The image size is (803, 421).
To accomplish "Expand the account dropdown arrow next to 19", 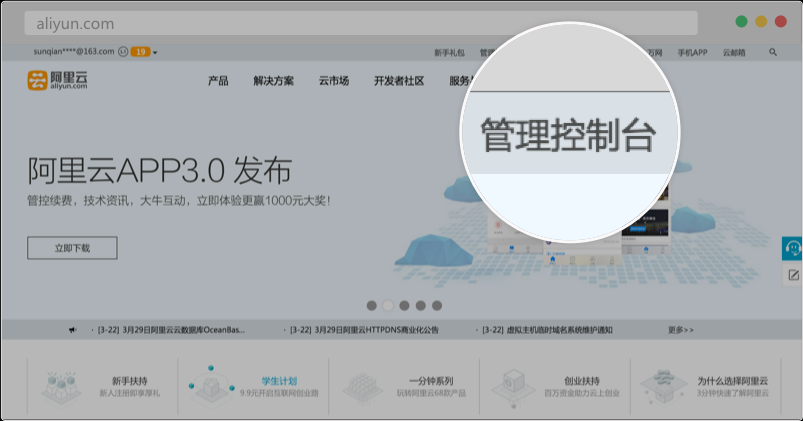I will pos(156,52).
